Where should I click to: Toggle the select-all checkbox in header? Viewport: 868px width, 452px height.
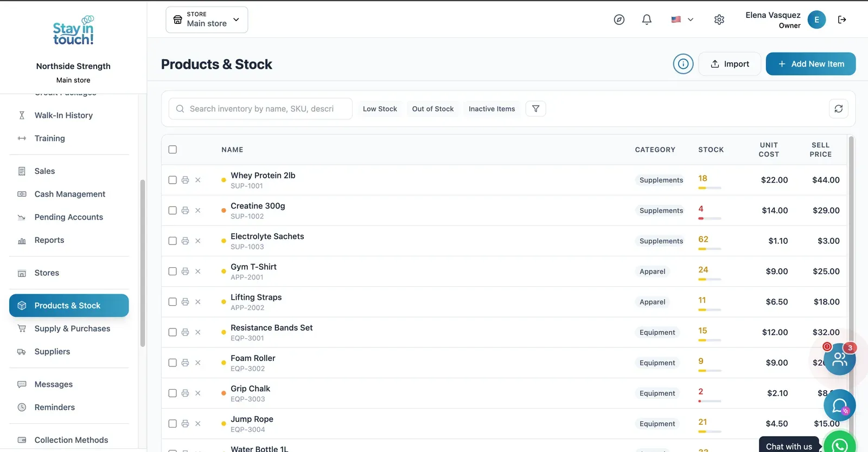pyautogui.click(x=173, y=150)
